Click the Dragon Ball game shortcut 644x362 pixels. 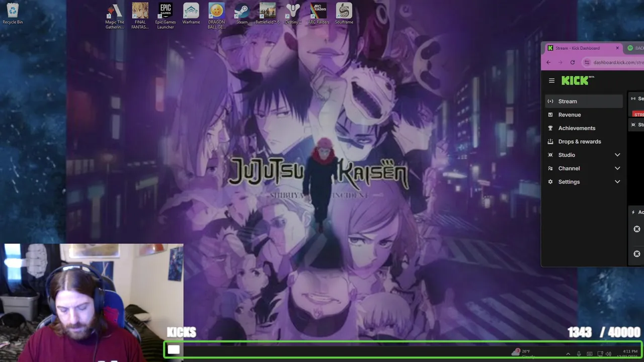pyautogui.click(x=216, y=16)
